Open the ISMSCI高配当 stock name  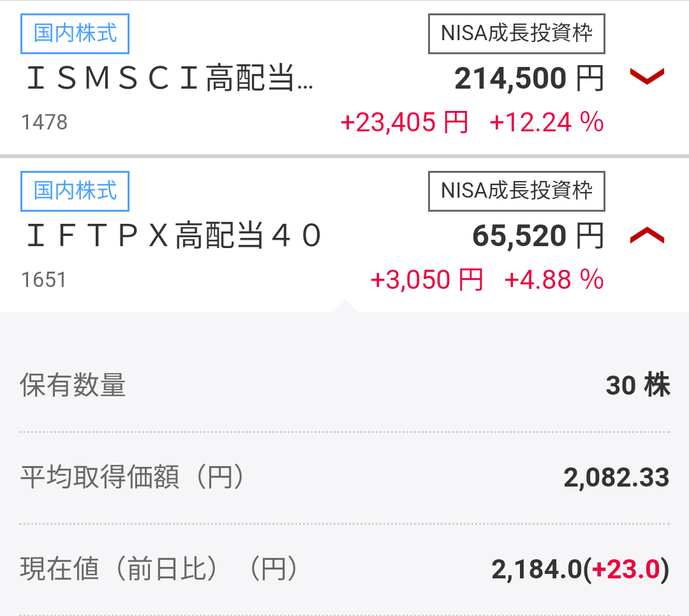coord(170,79)
